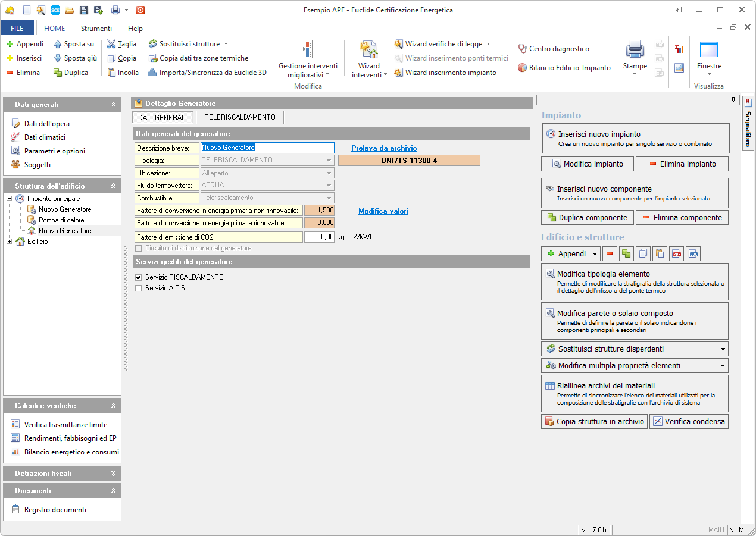Expand the Edificio tree node

(10, 242)
